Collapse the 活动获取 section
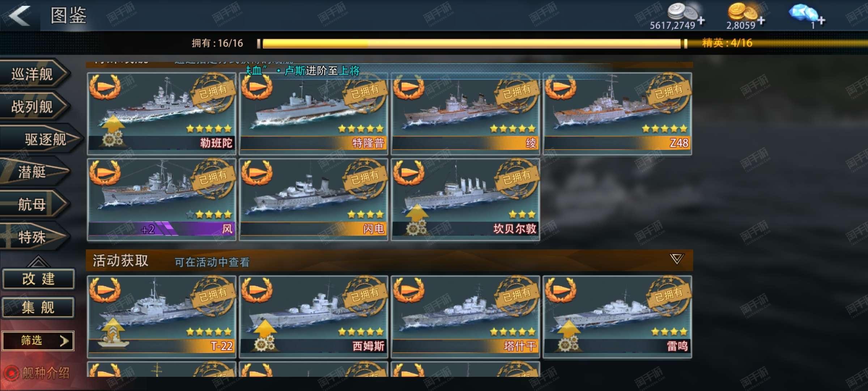 [676, 259]
